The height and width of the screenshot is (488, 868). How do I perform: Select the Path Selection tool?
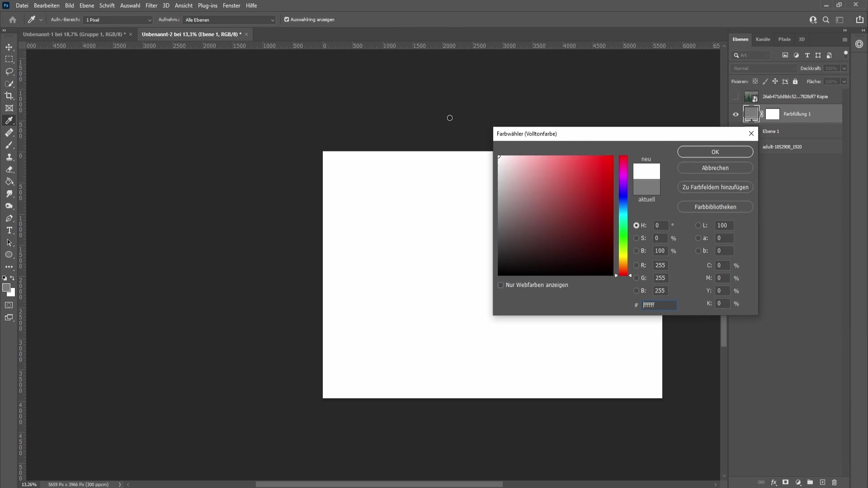tap(9, 243)
